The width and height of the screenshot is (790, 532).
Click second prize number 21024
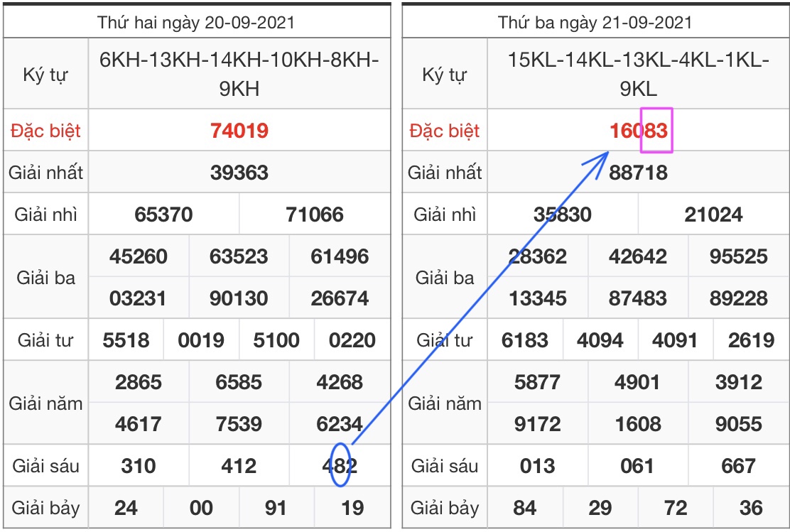point(713,215)
